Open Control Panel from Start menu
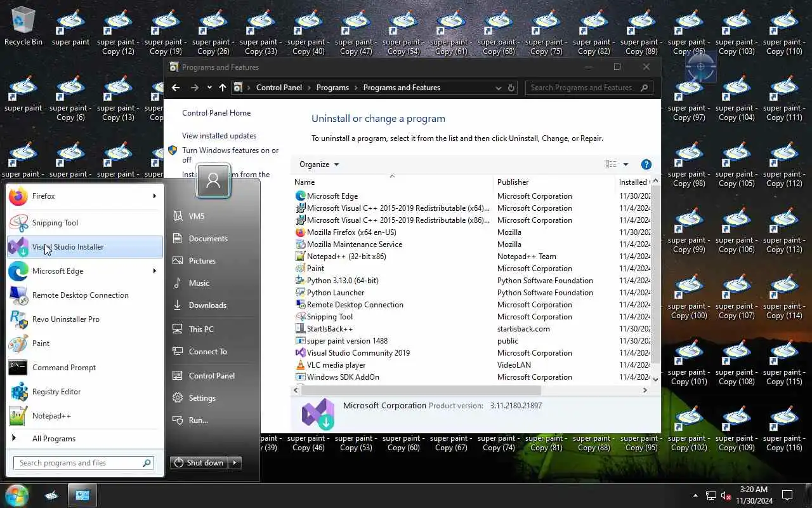Viewport: 812px width, 508px height. 212,376
